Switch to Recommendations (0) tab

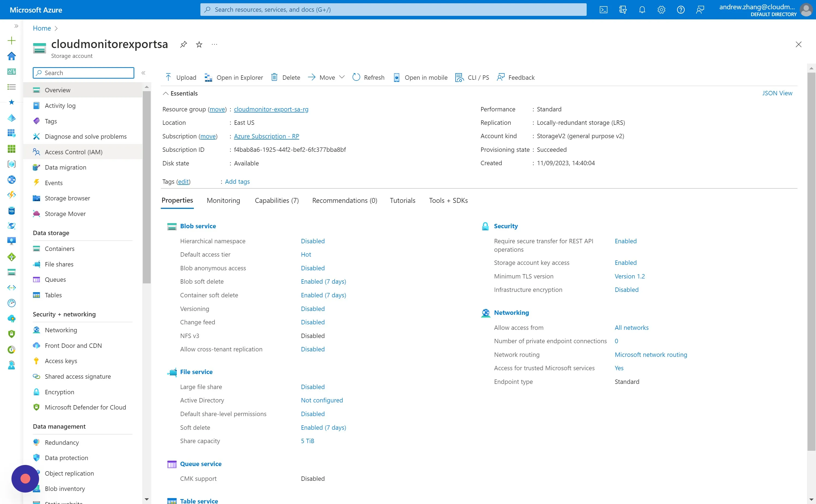pyautogui.click(x=345, y=200)
